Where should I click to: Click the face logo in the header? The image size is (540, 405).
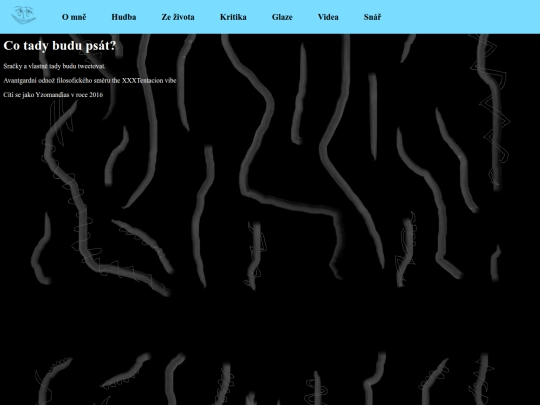coord(23,15)
